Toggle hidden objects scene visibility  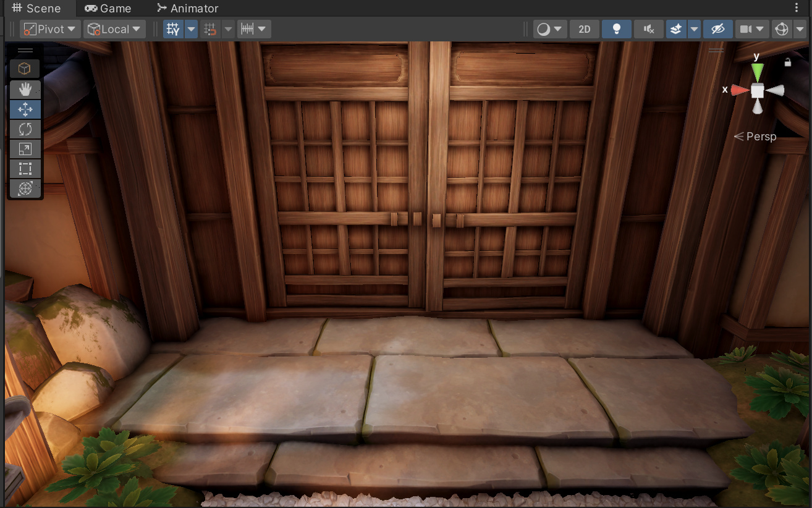[717, 29]
